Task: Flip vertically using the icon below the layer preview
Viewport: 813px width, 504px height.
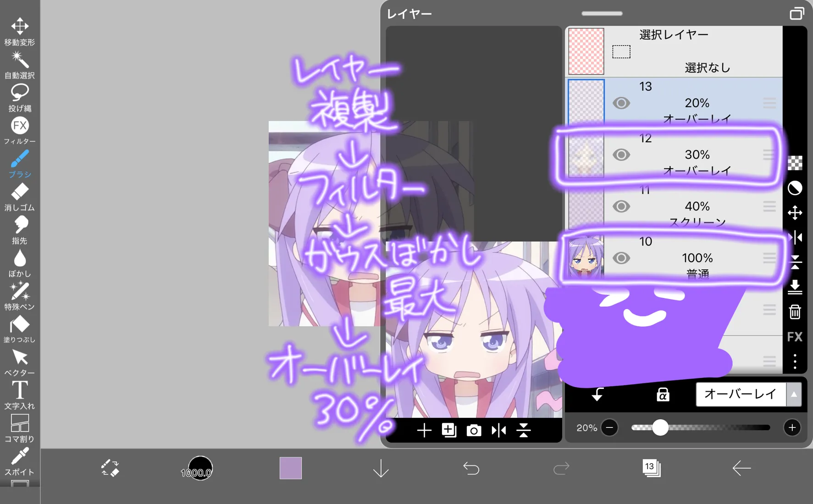Action: (x=523, y=430)
